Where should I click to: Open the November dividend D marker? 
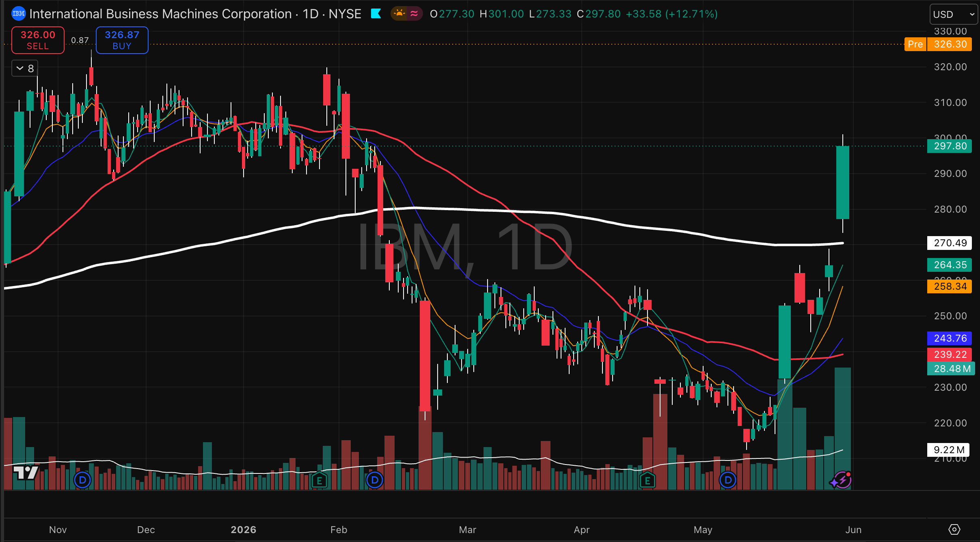coord(82,480)
